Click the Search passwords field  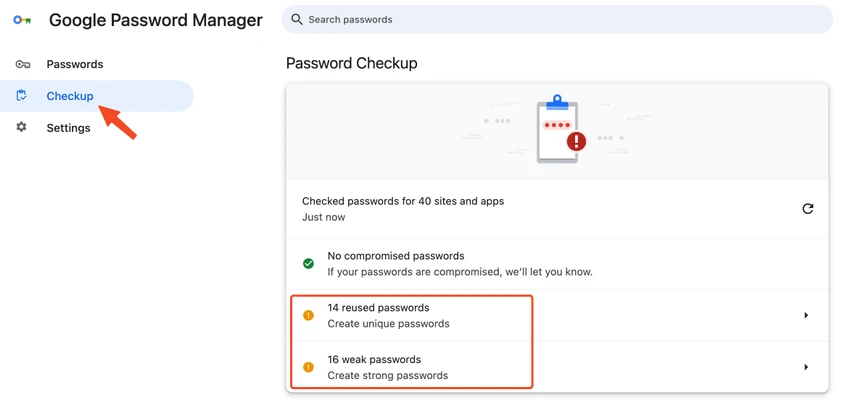557,20
